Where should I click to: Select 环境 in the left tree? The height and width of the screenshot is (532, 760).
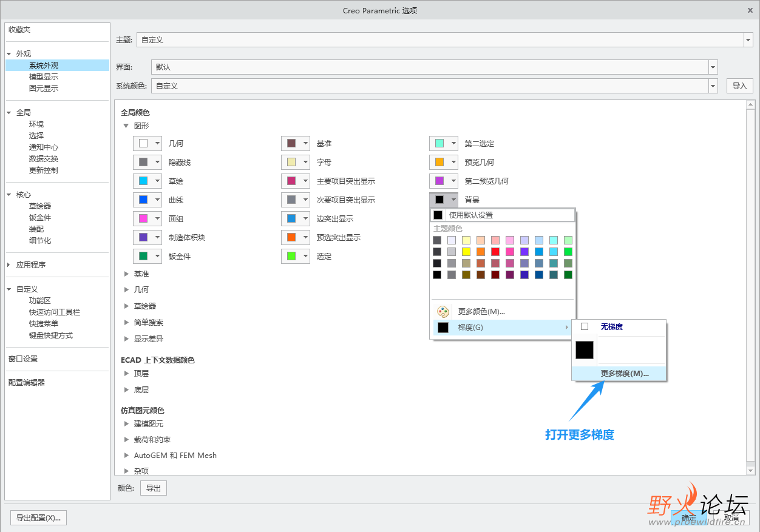[36, 124]
